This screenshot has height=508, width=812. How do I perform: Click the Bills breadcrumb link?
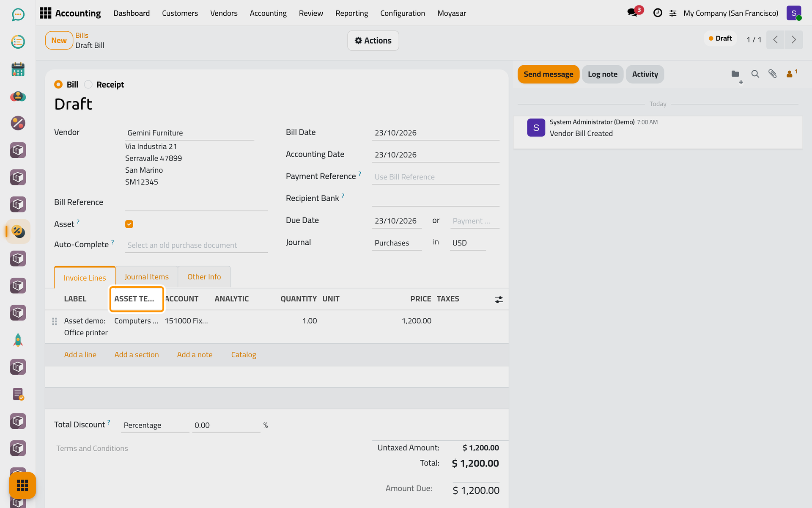[82, 36]
